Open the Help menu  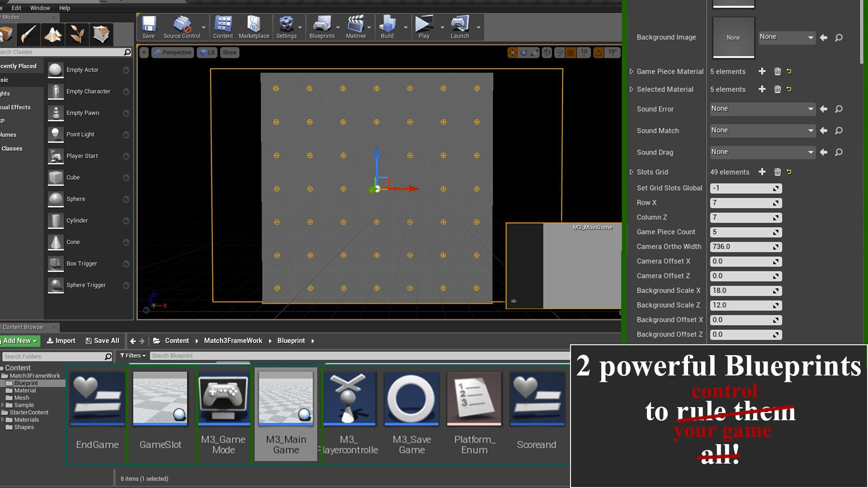click(x=65, y=8)
